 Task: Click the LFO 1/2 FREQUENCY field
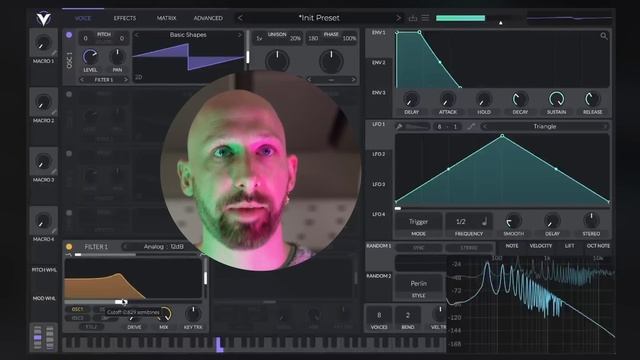pos(469,222)
